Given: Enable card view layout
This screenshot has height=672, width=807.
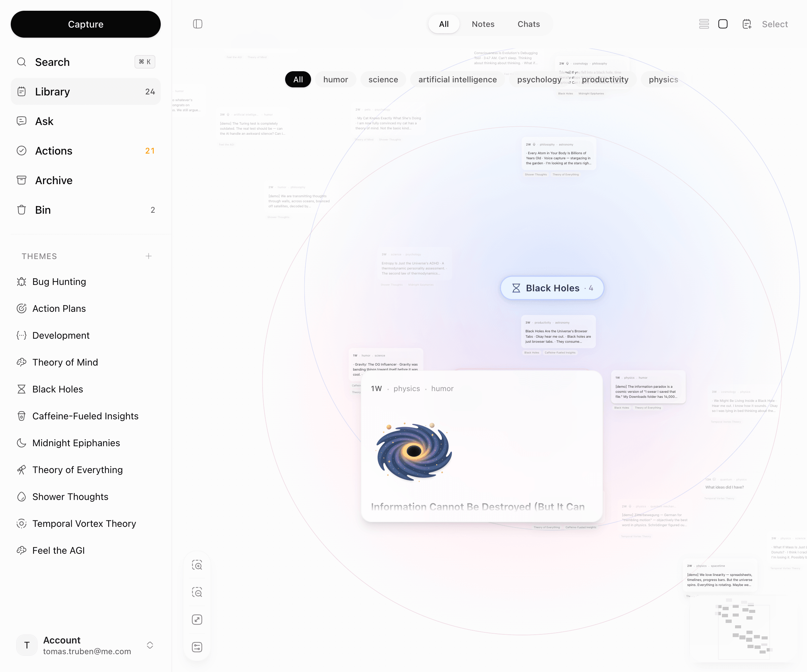Looking at the screenshot, I should coord(723,24).
